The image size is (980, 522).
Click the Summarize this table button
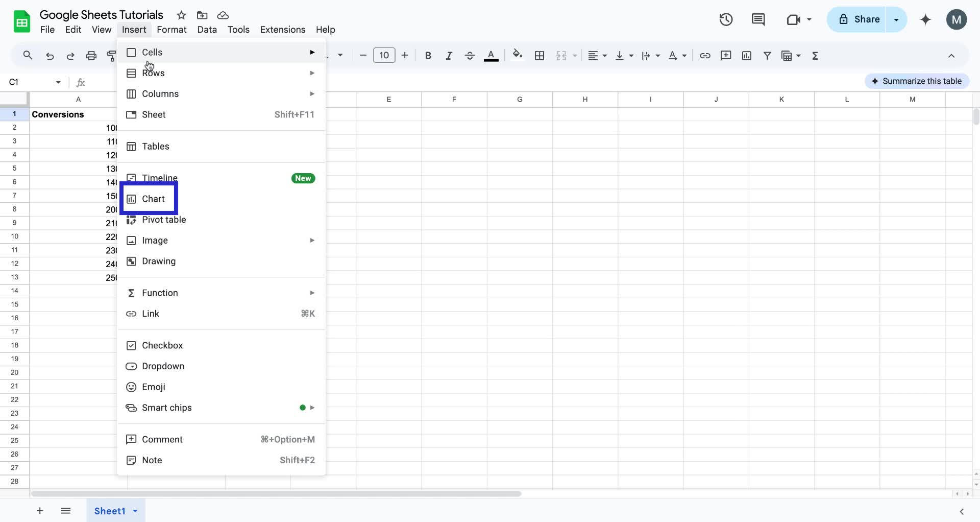click(917, 81)
